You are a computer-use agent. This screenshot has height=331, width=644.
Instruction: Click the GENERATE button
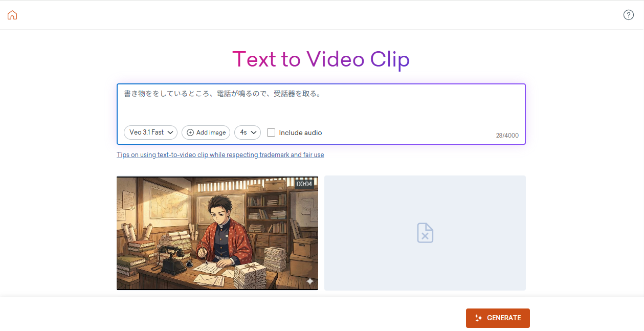click(497, 318)
